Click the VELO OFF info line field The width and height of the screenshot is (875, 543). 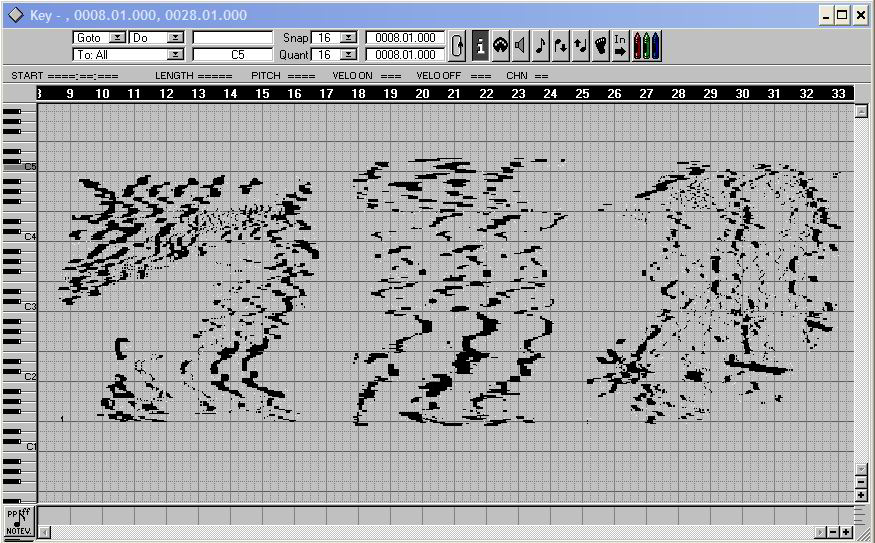(x=454, y=75)
